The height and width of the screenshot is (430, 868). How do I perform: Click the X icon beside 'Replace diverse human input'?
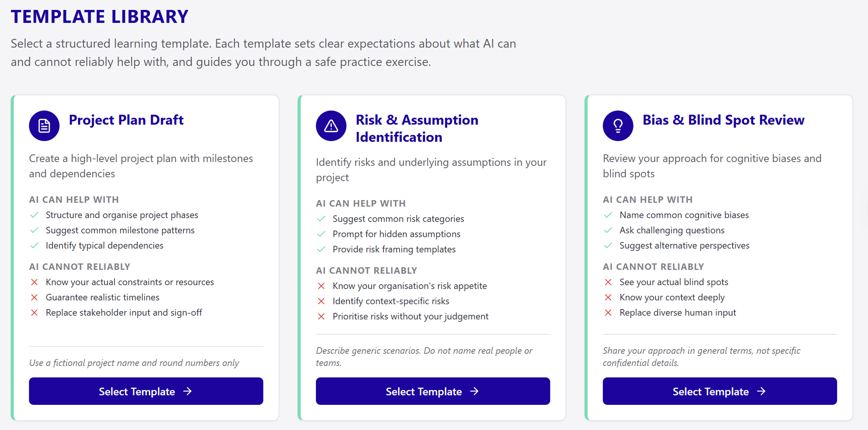(x=608, y=313)
